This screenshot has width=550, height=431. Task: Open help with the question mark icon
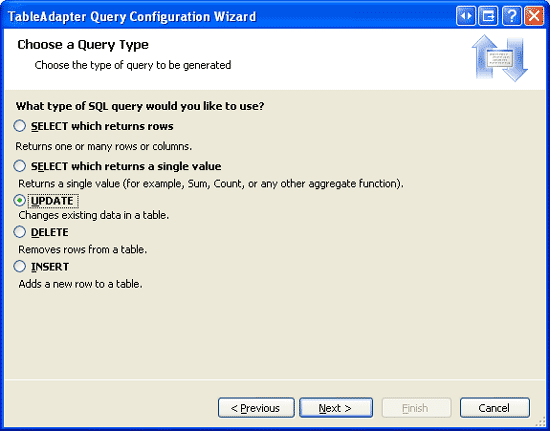(x=511, y=16)
